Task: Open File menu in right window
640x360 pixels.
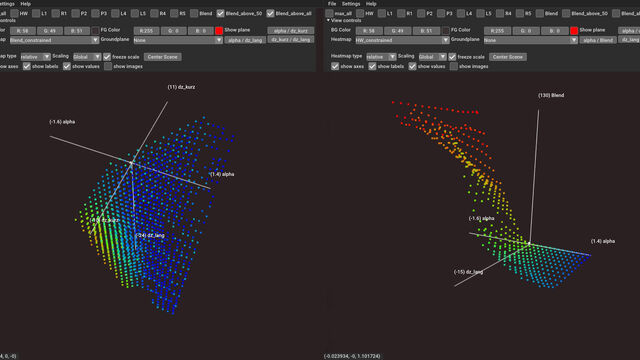Action: point(332,4)
